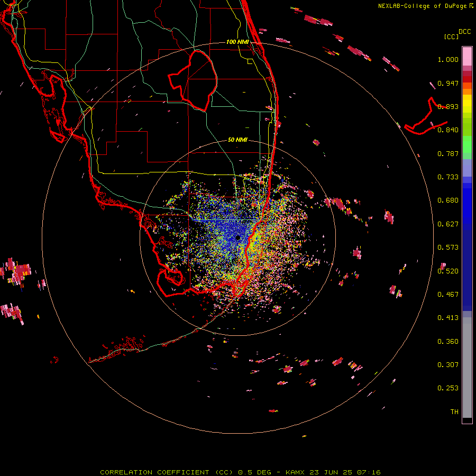Select the 0.360 color scale value

click(448, 342)
